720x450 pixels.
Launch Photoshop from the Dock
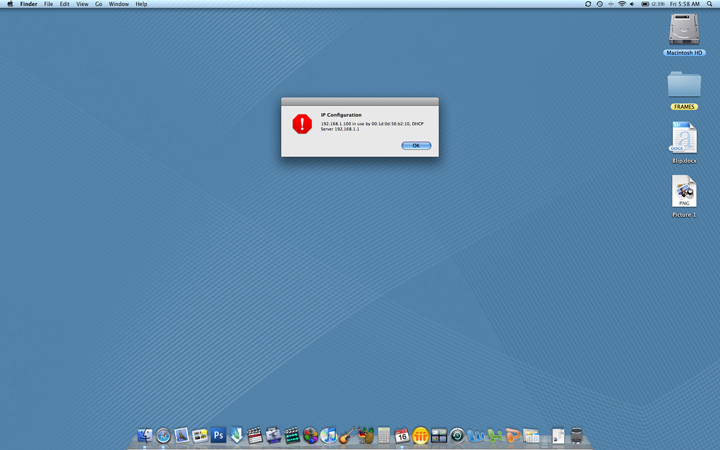coord(218,435)
